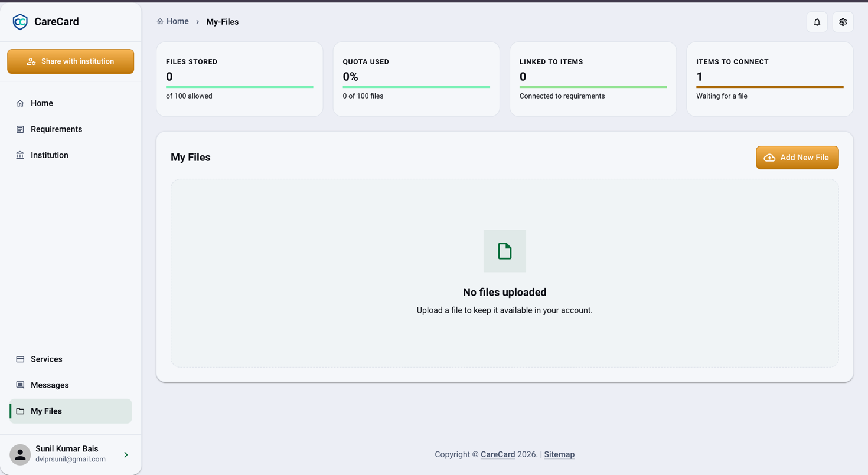Click the Home house icon in sidebar
868x475 pixels.
(x=20, y=103)
